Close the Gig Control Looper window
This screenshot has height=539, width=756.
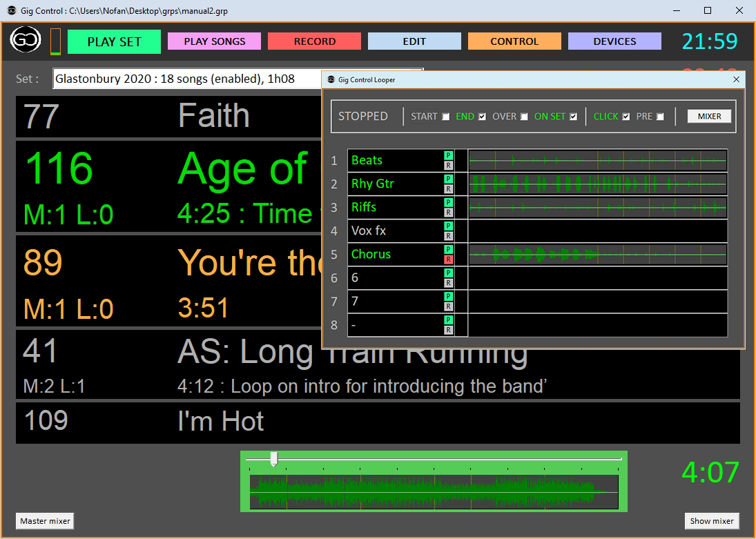[736, 79]
